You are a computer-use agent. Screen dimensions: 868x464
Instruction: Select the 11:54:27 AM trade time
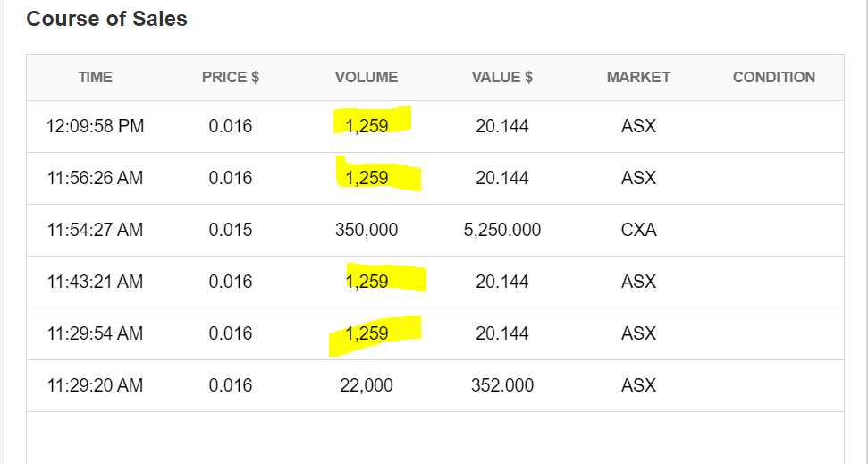tap(96, 230)
